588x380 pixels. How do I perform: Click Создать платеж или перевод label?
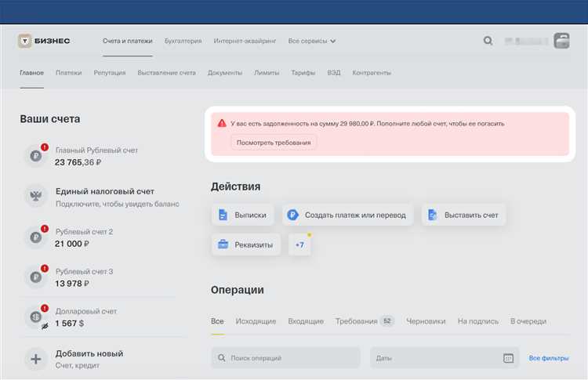click(355, 215)
